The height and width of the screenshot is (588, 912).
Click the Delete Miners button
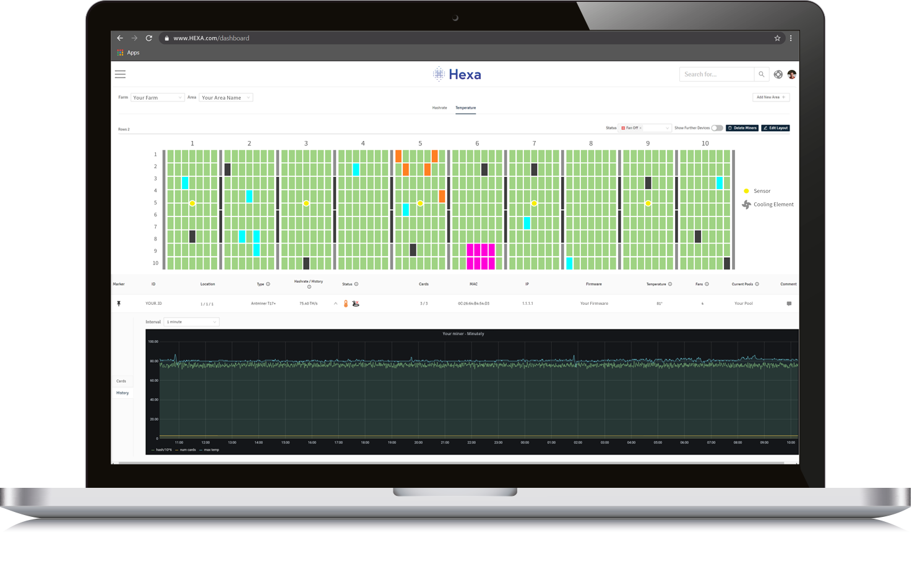[742, 128]
